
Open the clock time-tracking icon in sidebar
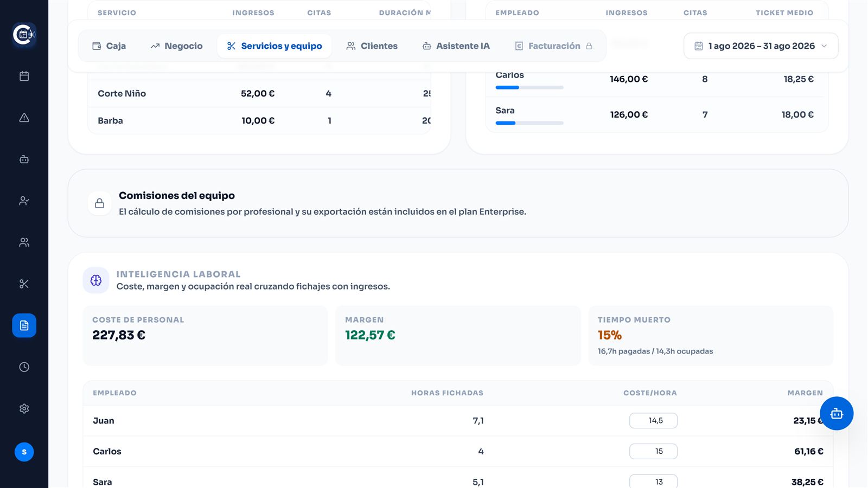click(24, 367)
